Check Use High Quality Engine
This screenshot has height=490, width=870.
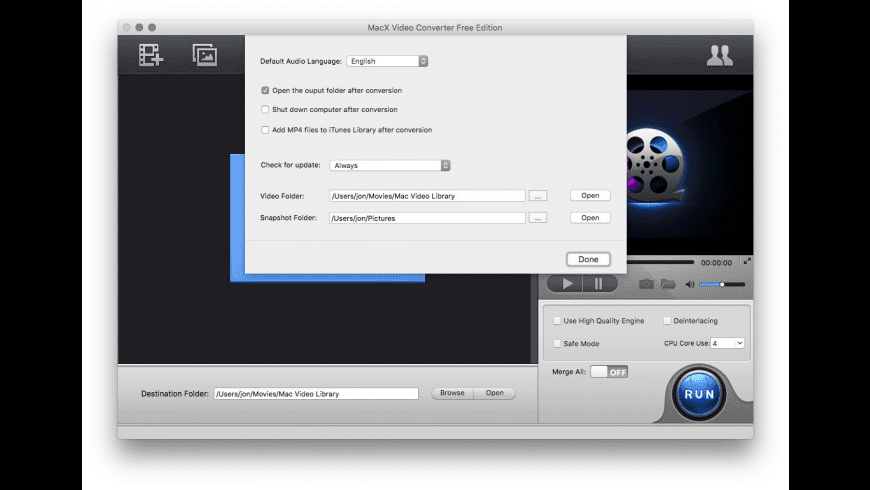(x=557, y=321)
